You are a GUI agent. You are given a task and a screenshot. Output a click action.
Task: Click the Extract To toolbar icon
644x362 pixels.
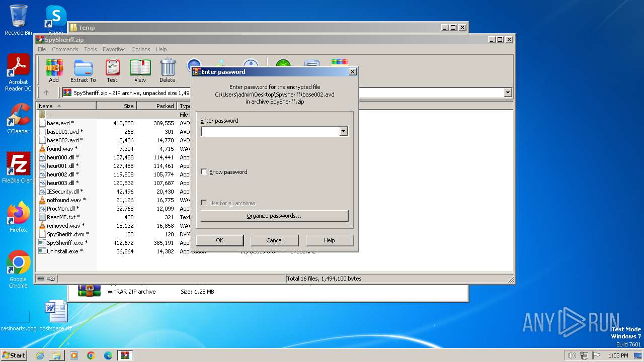point(83,70)
